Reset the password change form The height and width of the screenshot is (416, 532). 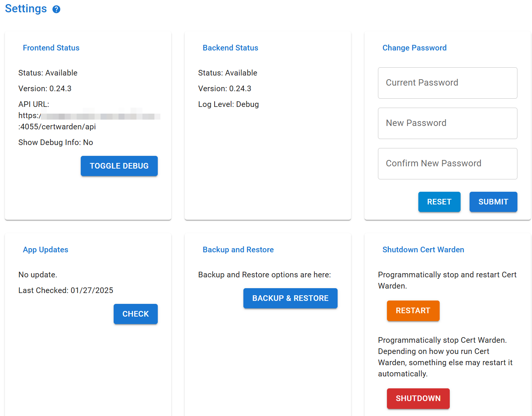pos(439,202)
